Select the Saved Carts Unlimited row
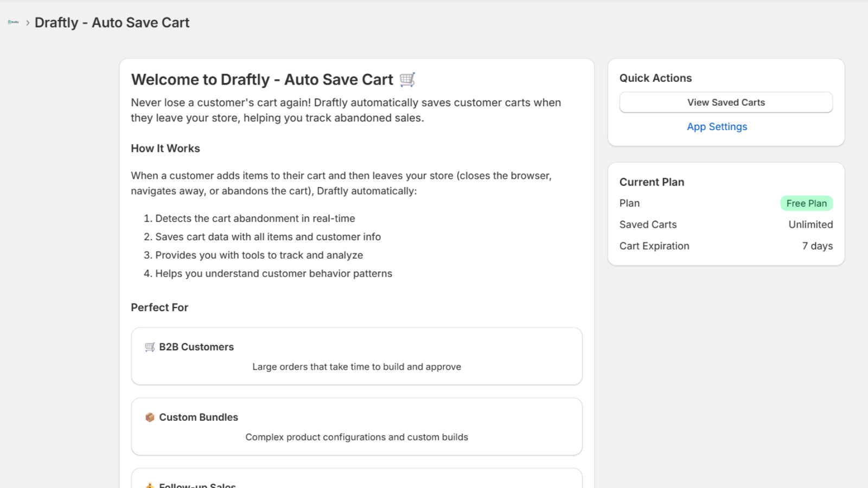This screenshot has height=488, width=868. pyautogui.click(x=726, y=224)
